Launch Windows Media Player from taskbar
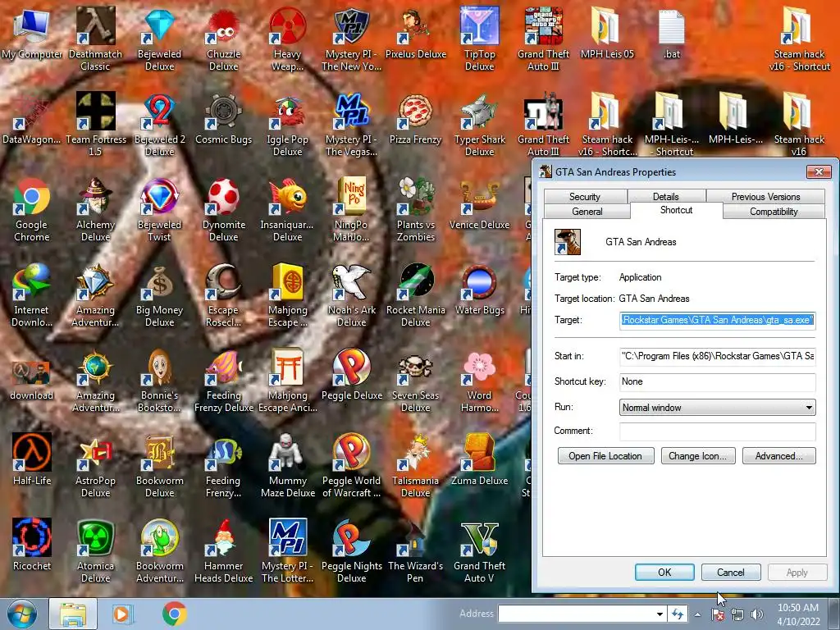 pos(123,614)
